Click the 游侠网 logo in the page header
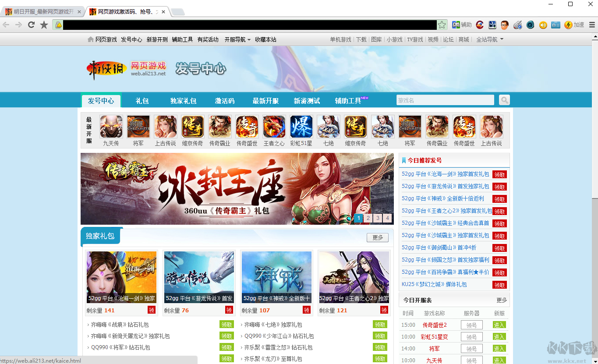 coord(107,69)
